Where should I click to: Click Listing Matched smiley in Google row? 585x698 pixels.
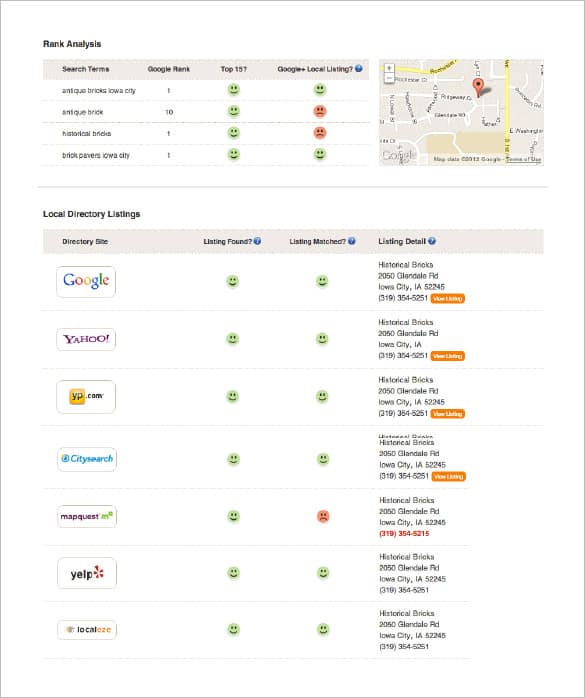tap(322, 281)
